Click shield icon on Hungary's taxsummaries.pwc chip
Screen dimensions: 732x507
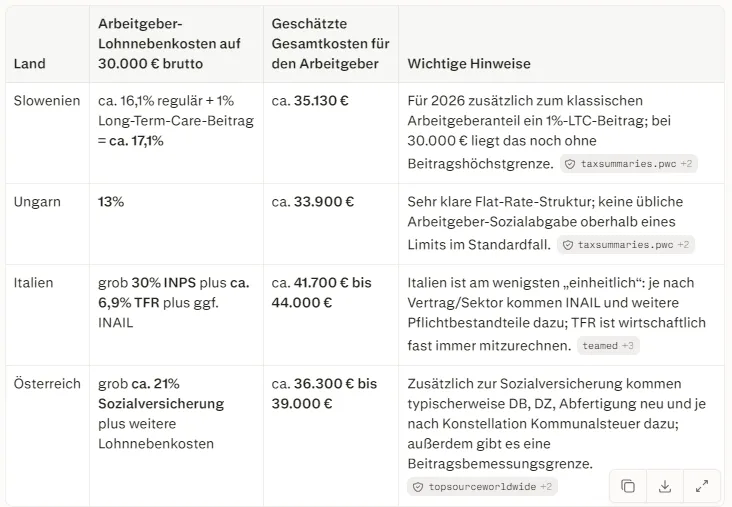coord(567,245)
